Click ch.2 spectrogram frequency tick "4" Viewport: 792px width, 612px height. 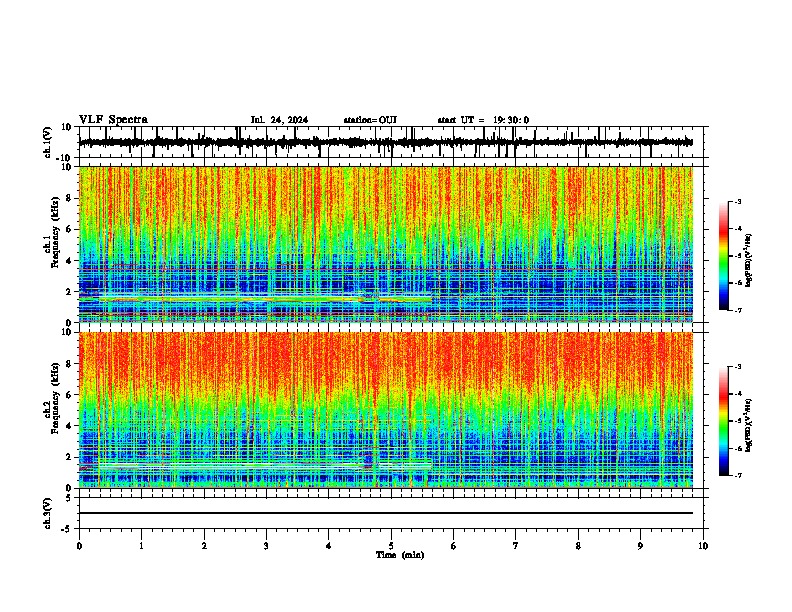coord(69,426)
